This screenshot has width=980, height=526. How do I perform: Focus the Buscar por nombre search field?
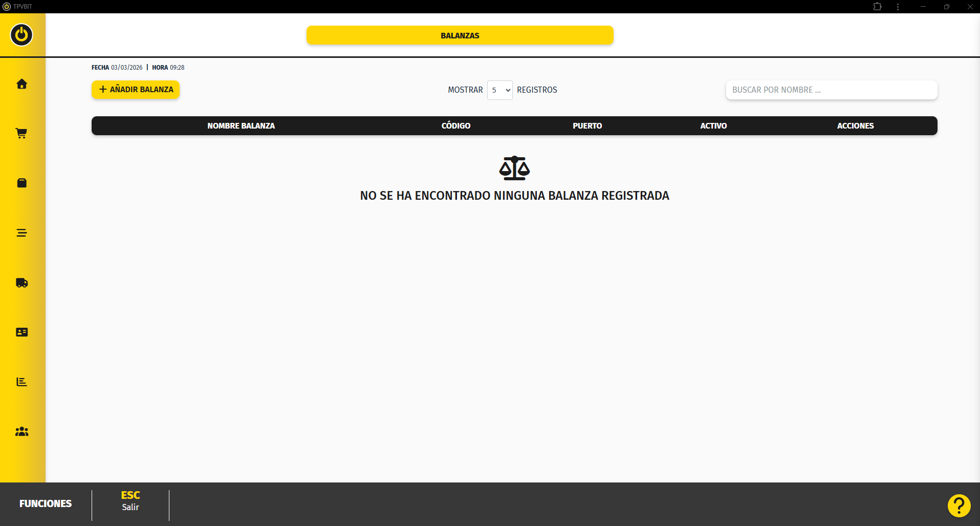pos(831,90)
